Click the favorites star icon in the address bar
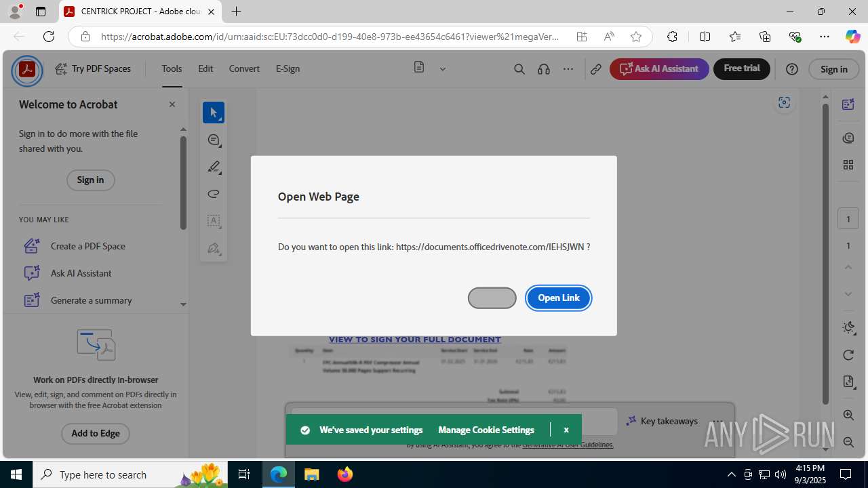 coord(636,37)
